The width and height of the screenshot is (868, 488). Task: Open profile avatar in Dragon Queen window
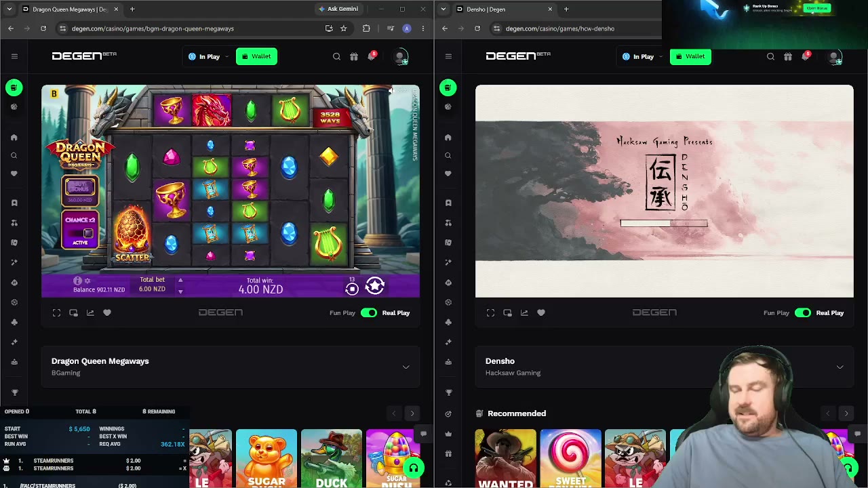tap(401, 57)
